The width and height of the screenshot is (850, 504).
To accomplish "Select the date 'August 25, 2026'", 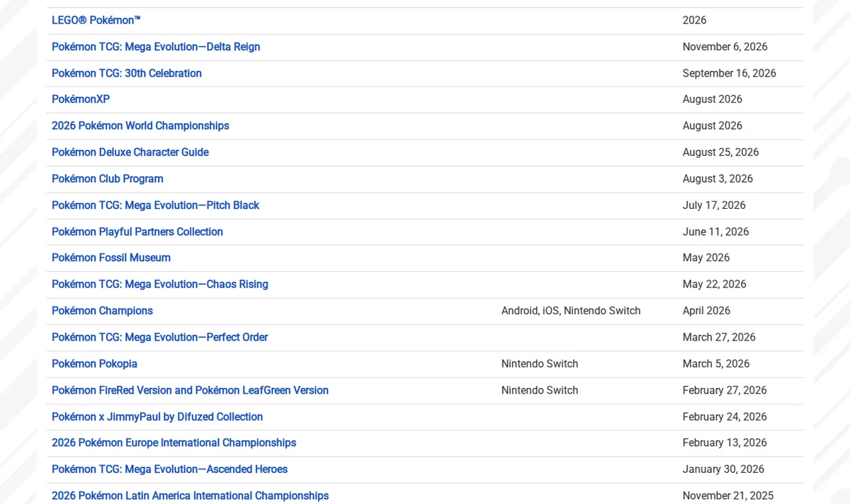I will click(x=720, y=152).
